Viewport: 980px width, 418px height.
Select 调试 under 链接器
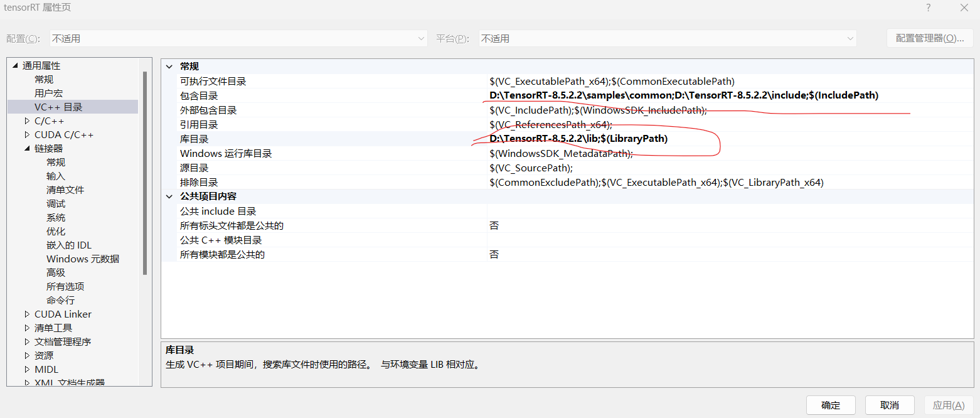pos(56,204)
